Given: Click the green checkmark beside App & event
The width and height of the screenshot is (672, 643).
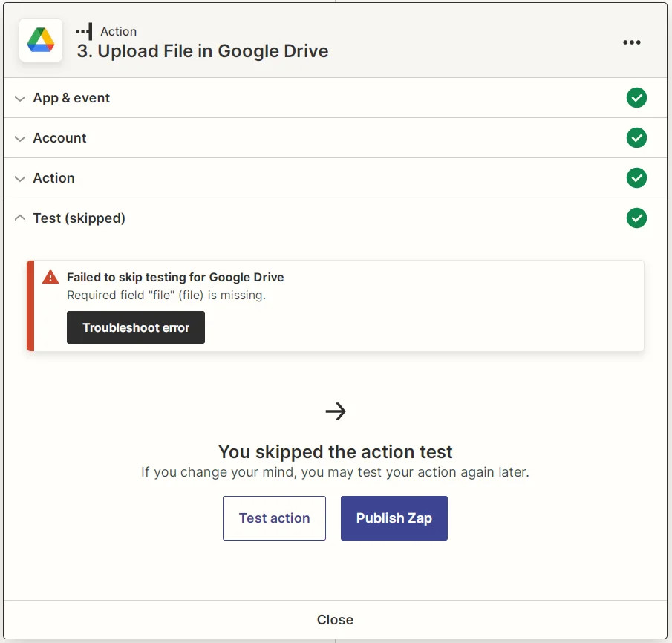Looking at the screenshot, I should pyautogui.click(x=636, y=97).
